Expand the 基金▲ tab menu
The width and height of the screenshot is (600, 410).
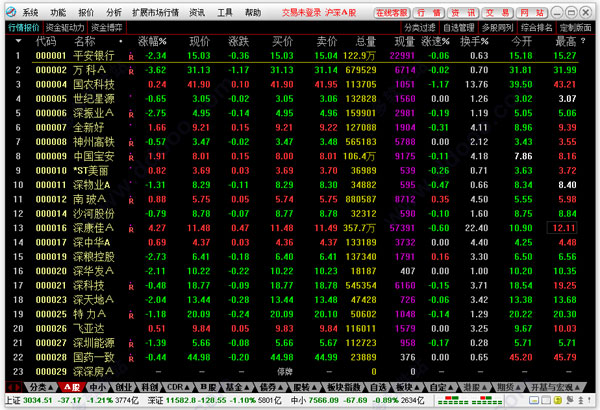click(237, 387)
